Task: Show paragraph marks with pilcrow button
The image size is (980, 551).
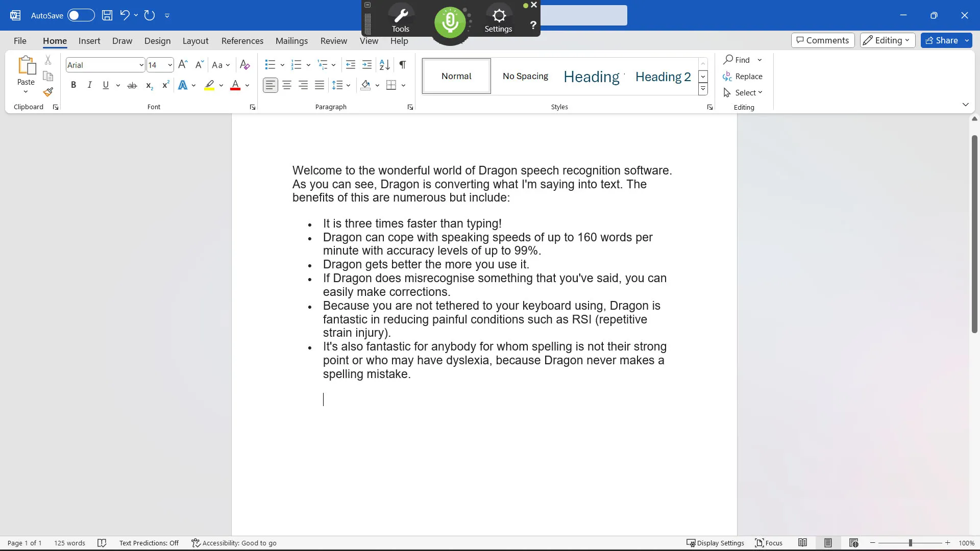Action: 403,65
